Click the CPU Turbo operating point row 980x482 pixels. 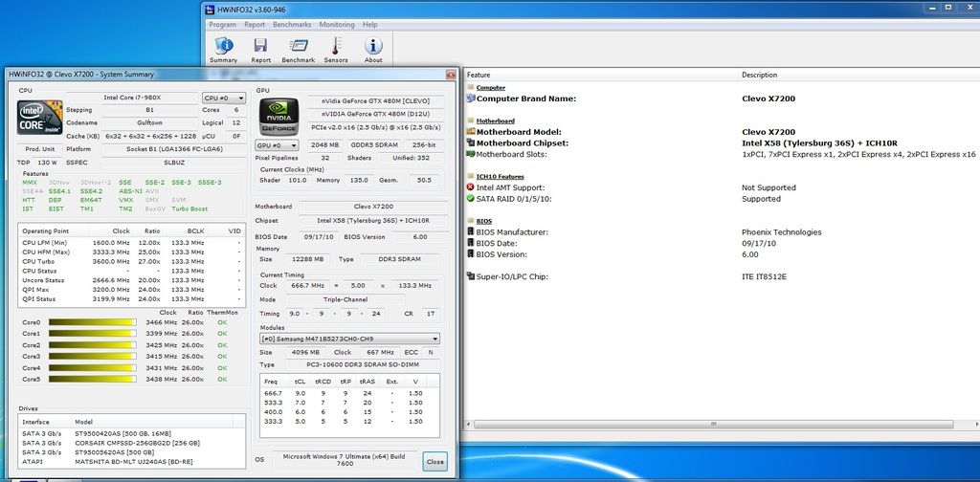pyautogui.click(x=132, y=262)
